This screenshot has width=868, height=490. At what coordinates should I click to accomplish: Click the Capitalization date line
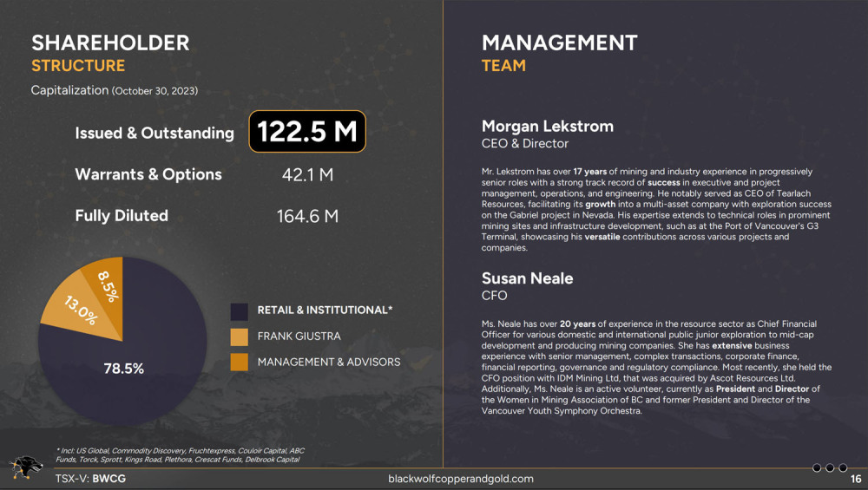[x=114, y=90]
